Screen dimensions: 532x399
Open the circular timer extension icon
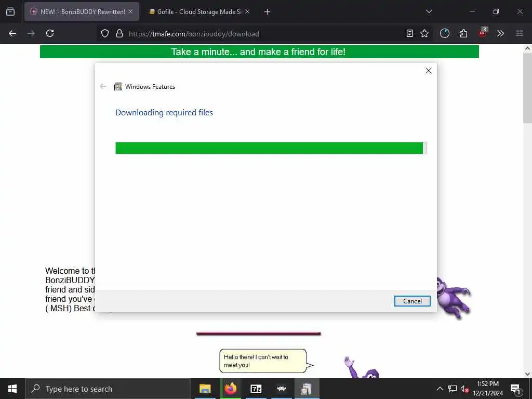tap(445, 33)
